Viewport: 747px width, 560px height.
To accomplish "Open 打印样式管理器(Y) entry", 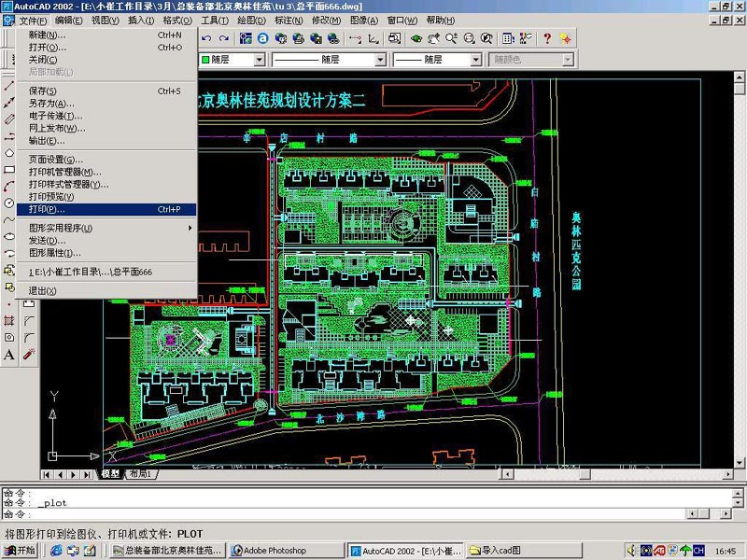I will 106,184.
